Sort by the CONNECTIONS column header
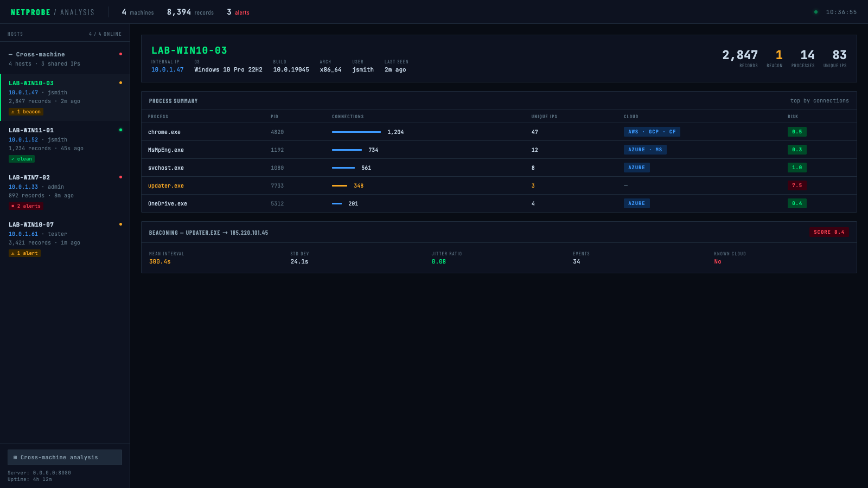Viewport: 868px width, 488px height. click(348, 117)
